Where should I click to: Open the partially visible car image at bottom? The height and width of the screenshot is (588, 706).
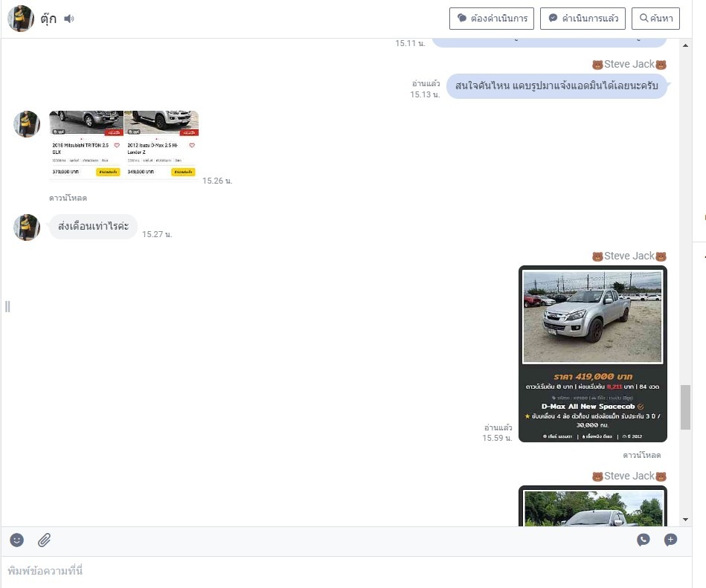click(592, 506)
